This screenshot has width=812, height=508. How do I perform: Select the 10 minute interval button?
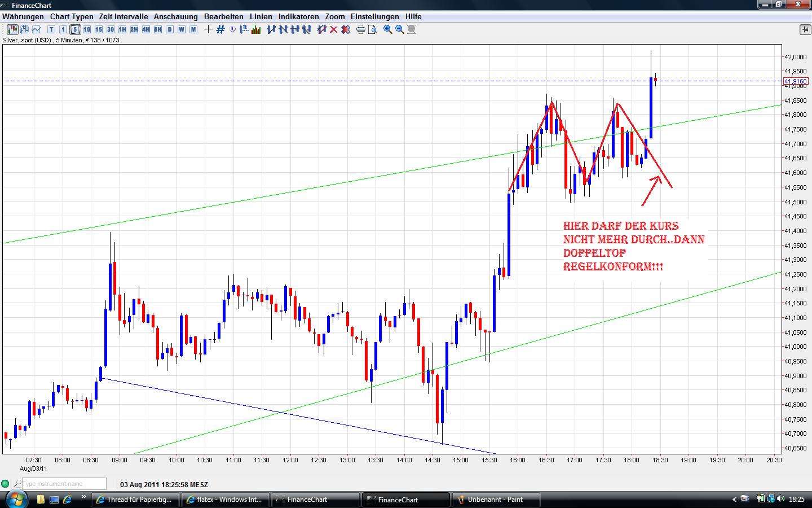tap(87, 29)
